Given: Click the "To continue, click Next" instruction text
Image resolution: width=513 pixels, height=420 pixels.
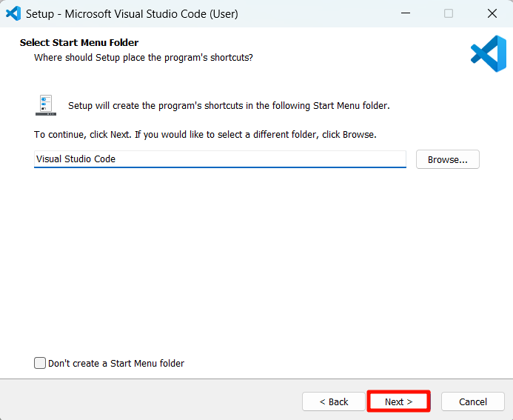Looking at the screenshot, I should (205, 135).
